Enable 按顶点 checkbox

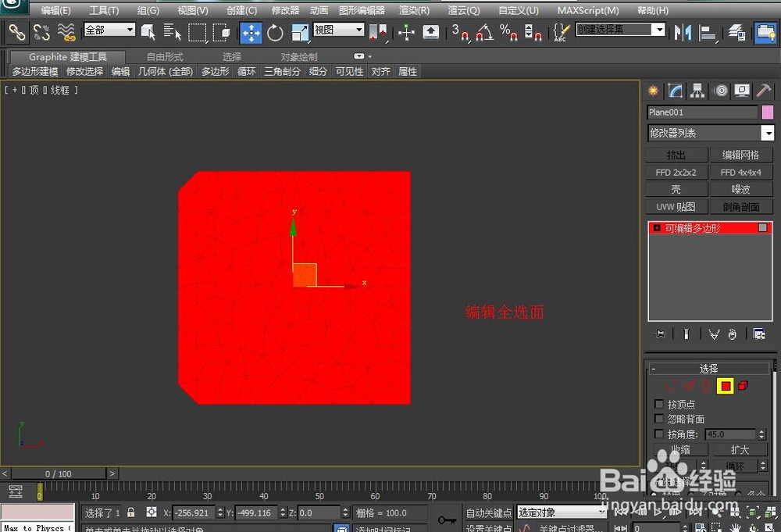click(659, 404)
